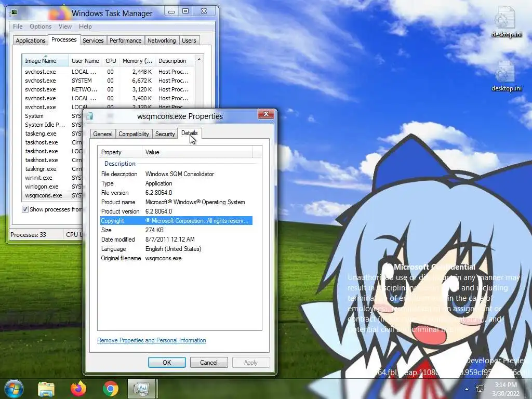Sort processes by User Name column
The width and height of the screenshot is (532, 399).
tap(85, 61)
